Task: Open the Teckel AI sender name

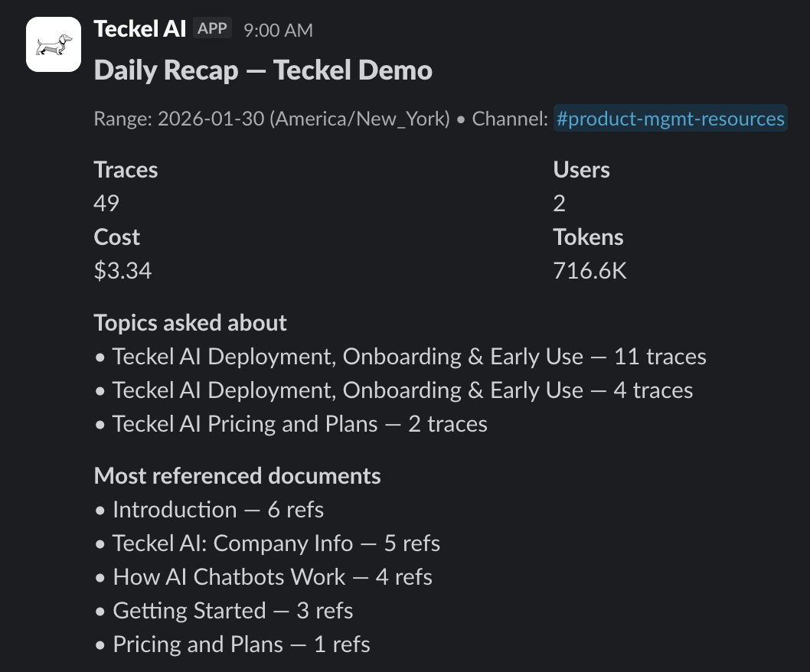Action: click(139, 29)
